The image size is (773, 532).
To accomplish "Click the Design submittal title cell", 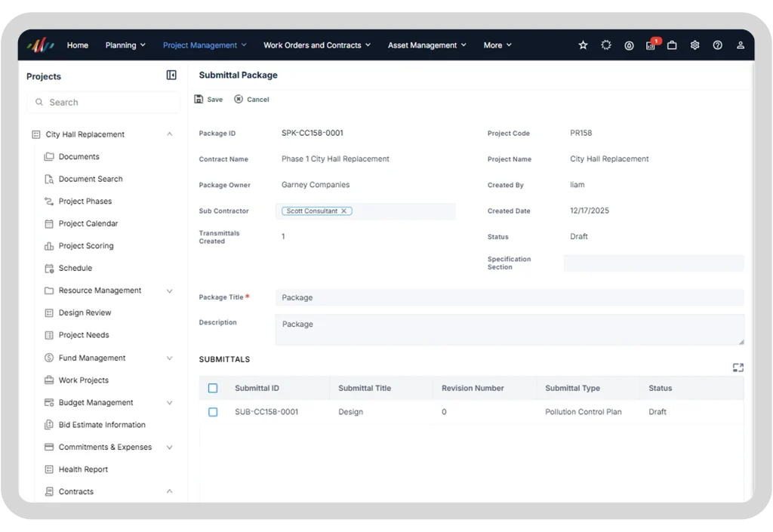I will (350, 412).
